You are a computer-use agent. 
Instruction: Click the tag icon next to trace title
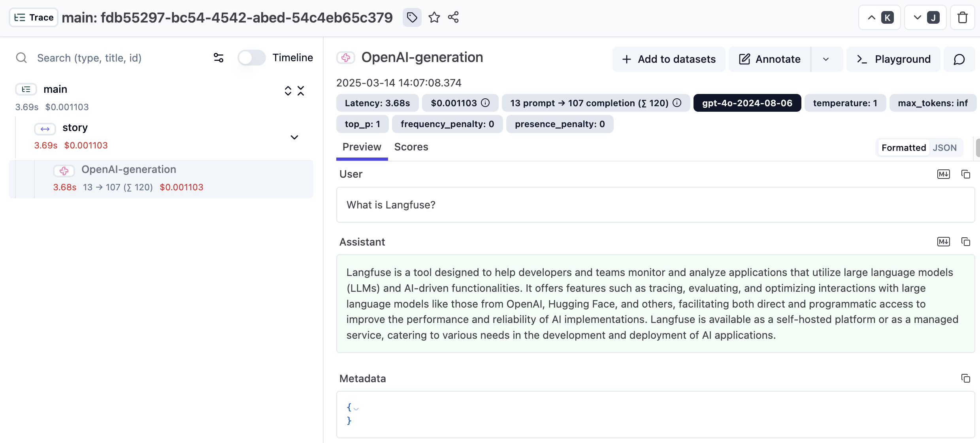[412, 17]
